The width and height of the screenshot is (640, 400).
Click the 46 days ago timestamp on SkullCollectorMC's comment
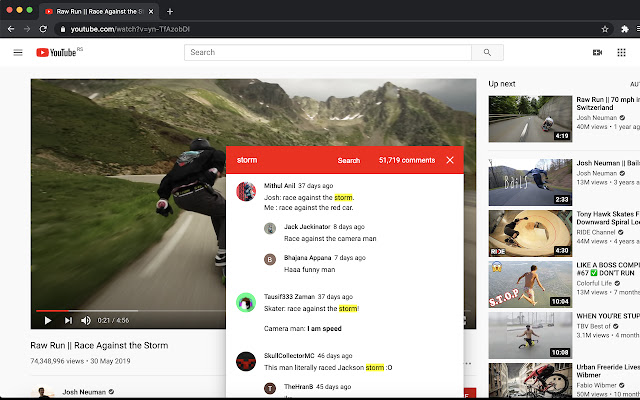click(335, 356)
